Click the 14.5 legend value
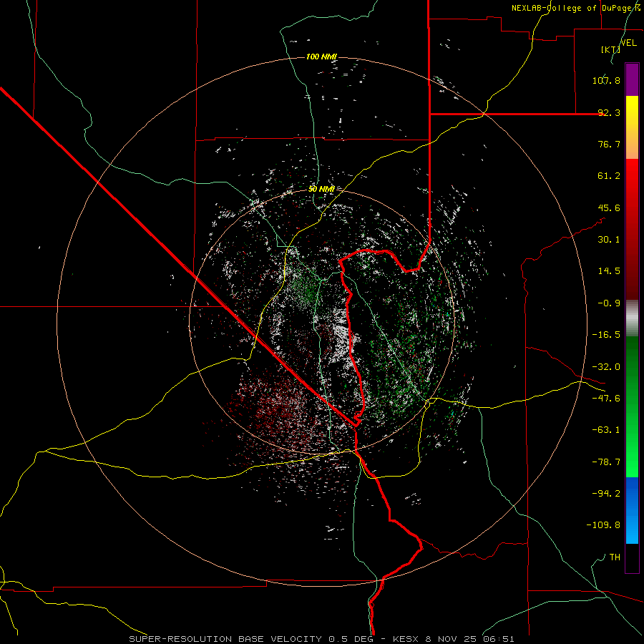Image resolution: width=644 pixels, height=644 pixels. (x=609, y=271)
